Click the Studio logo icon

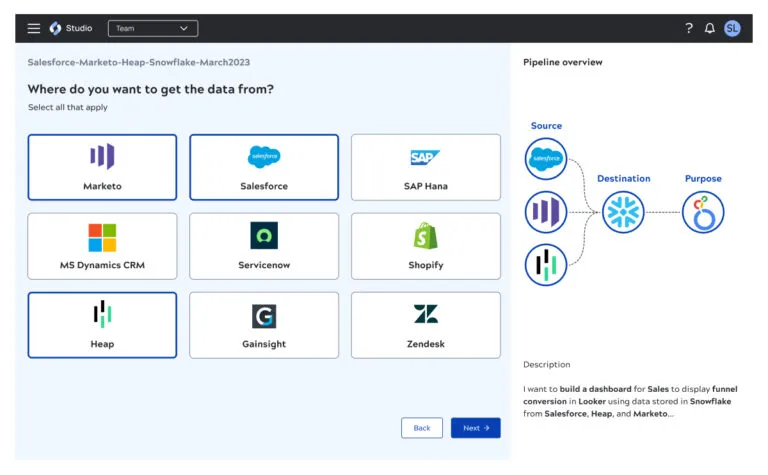pyautogui.click(x=55, y=28)
